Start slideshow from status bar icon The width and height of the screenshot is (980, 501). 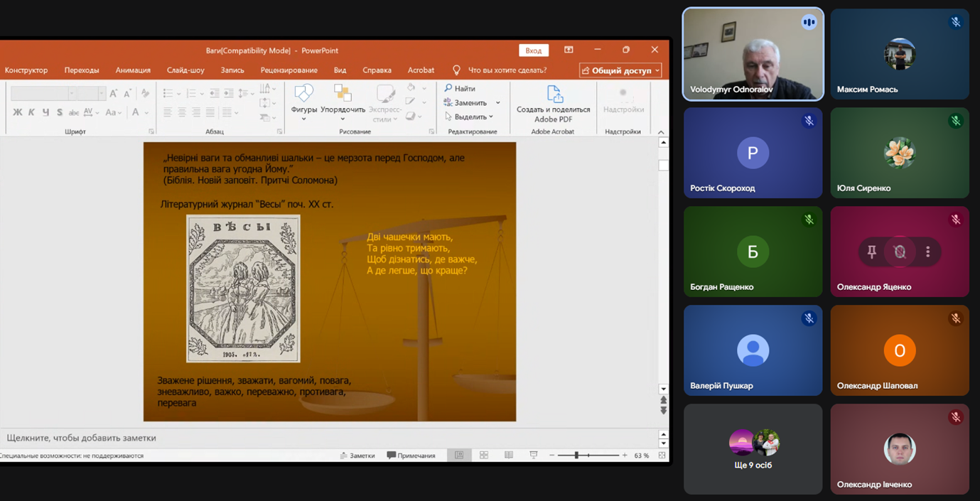534,456
